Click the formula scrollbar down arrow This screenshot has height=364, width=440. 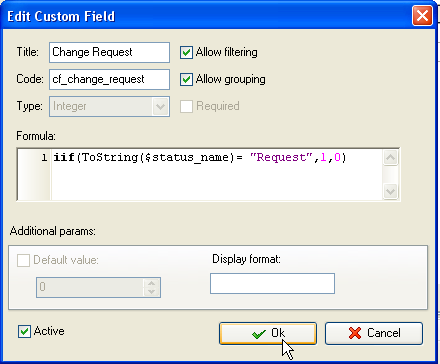pos(390,191)
